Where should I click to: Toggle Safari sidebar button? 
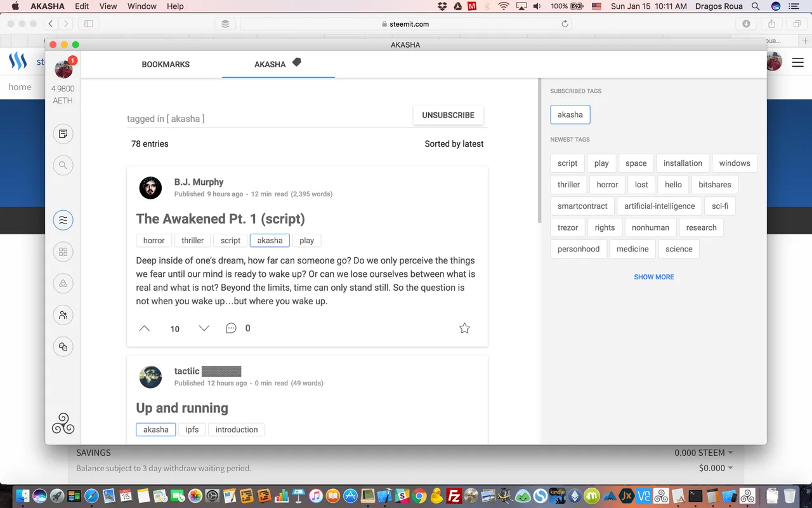tap(89, 24)
